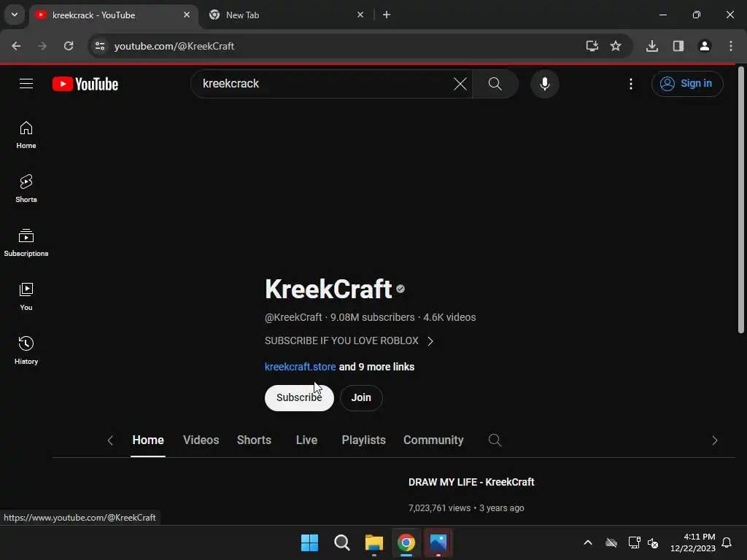Open the Photos app in taskbar
The image size is (747, 560).
click(x=438, y=542)
